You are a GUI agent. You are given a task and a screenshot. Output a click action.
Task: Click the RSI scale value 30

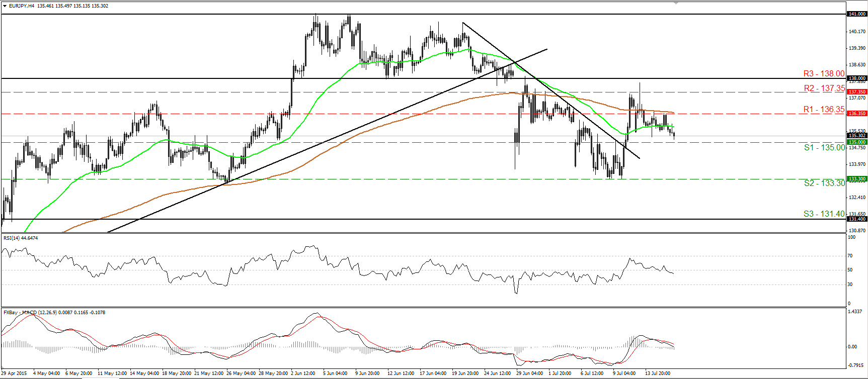[x=850, y=284]
